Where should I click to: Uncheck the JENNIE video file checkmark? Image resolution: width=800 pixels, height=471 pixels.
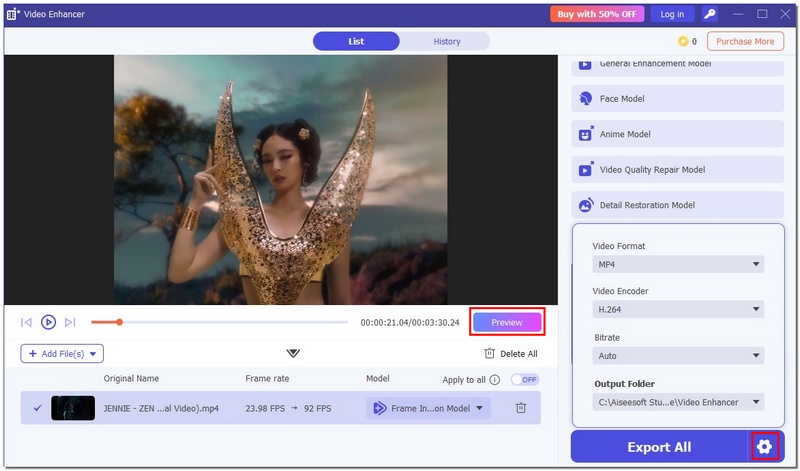click(x=37, y=408)
